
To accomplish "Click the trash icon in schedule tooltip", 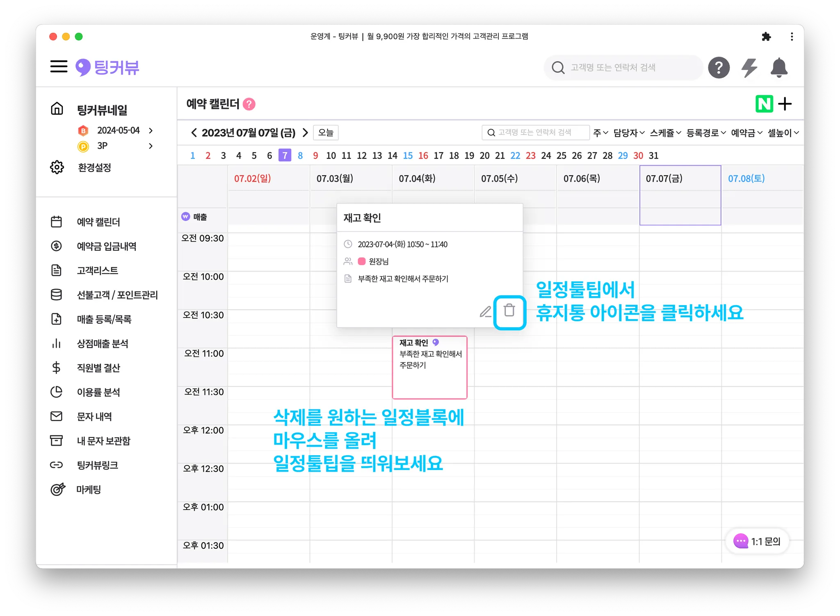I will click(x=509, y=311).
